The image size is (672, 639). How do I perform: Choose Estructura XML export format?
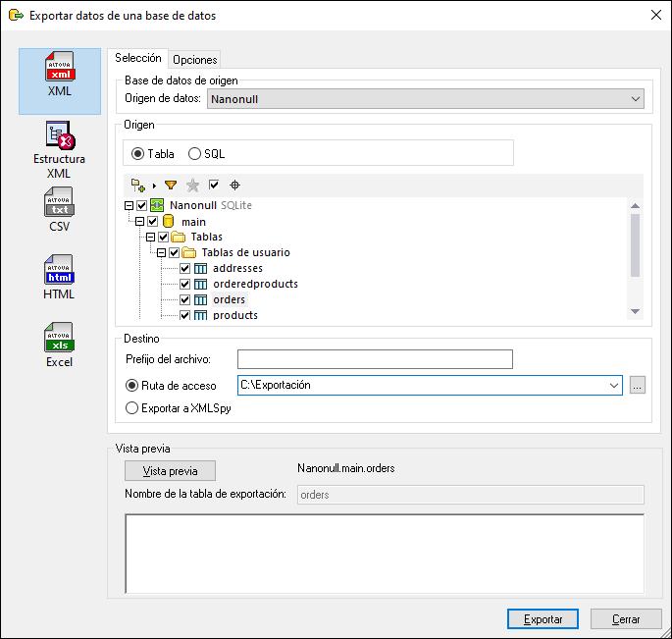59,149
